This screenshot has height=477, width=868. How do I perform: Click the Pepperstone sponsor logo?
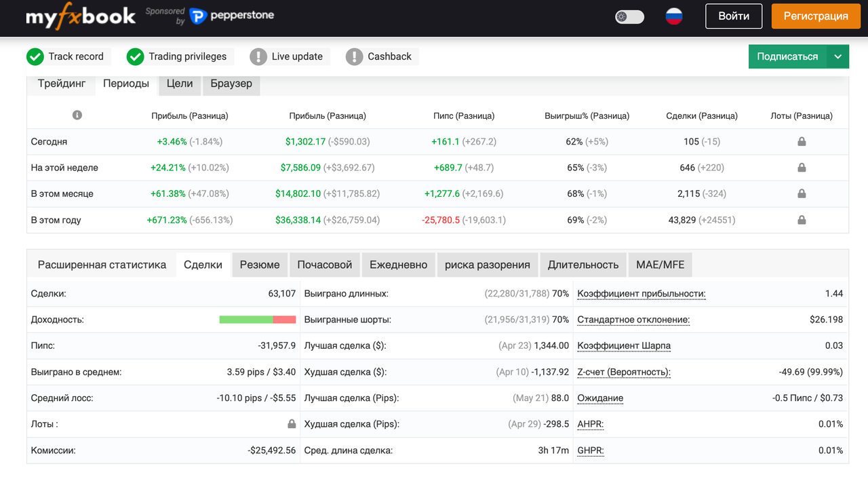coord(231,16)
